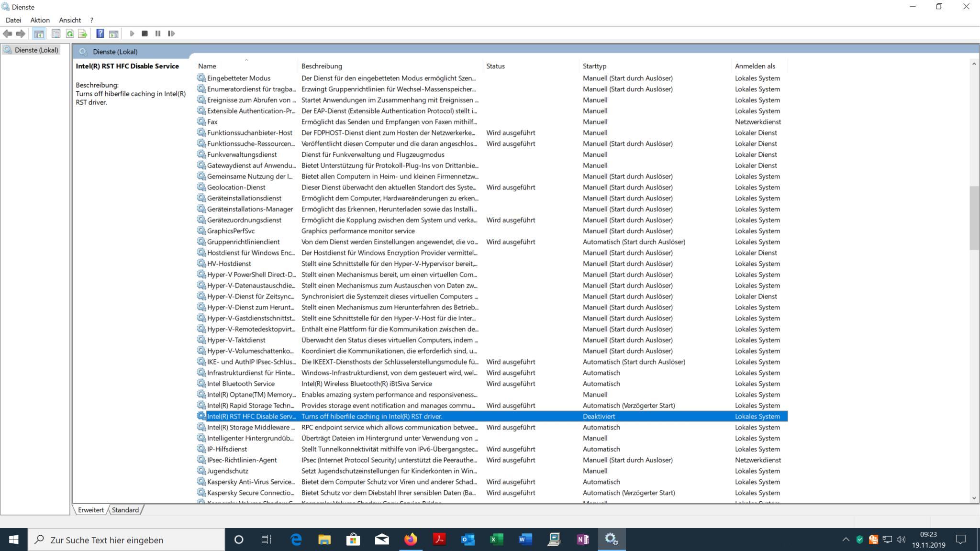980x551 pixels.
Task: Pause the service with the pause button
Action: [x=158, y=33]
